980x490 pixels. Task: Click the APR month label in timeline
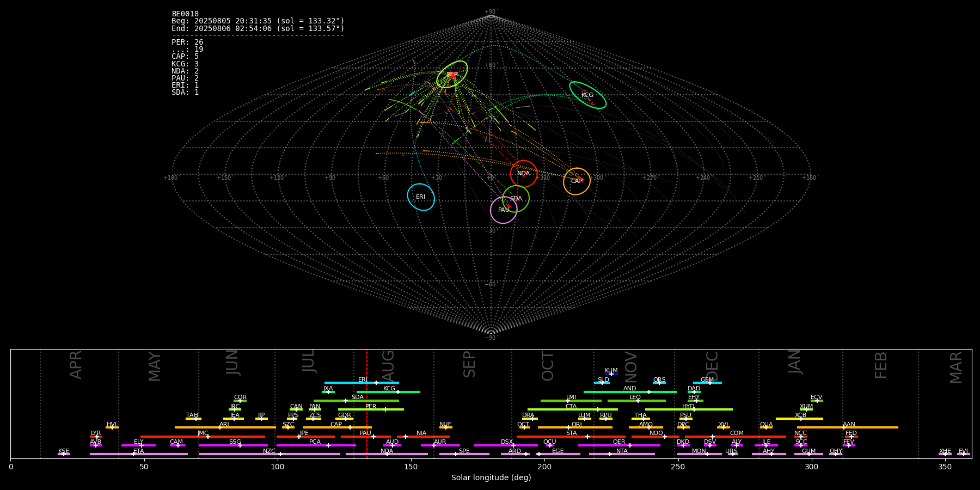tap(76, 365)
